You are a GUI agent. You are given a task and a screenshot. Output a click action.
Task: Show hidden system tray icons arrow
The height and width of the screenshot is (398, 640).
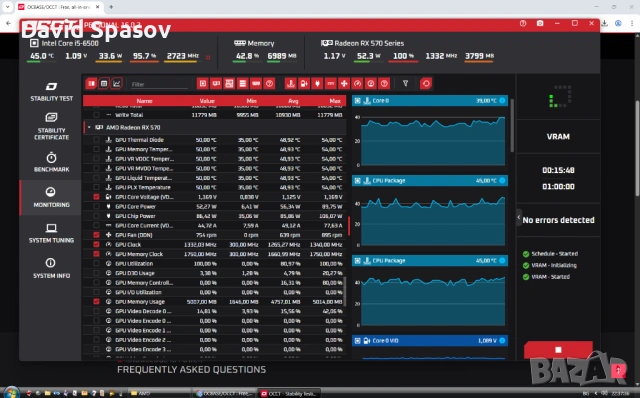(x=596, y=393)
